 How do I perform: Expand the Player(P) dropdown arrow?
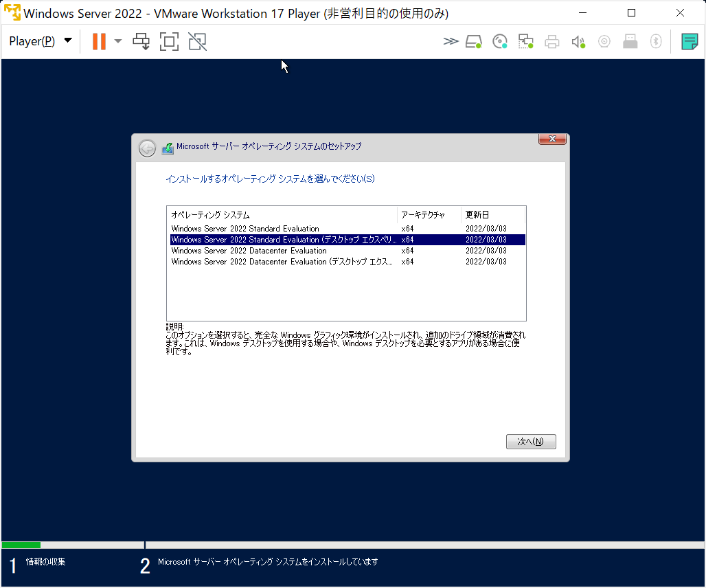(67, 41)
